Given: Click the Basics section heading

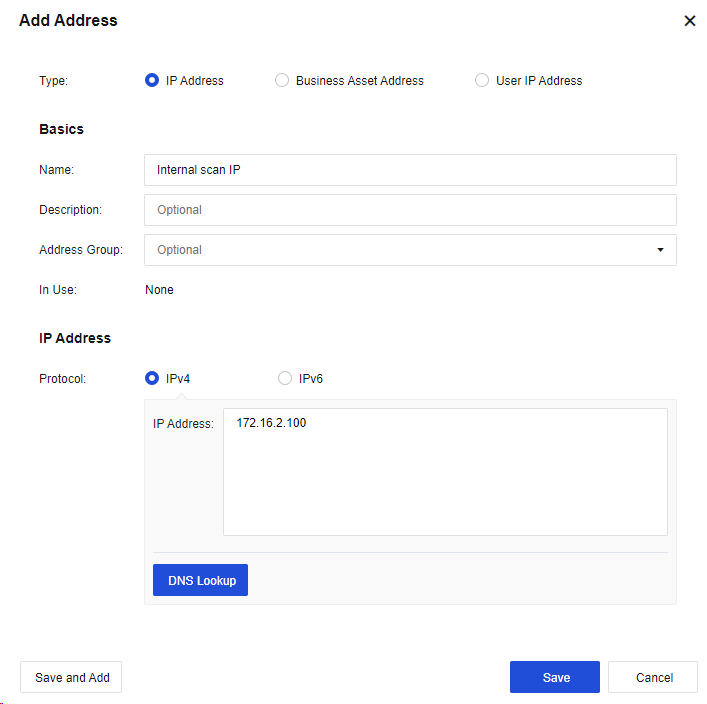Looking at the screenshot, I should click(61, 129).
